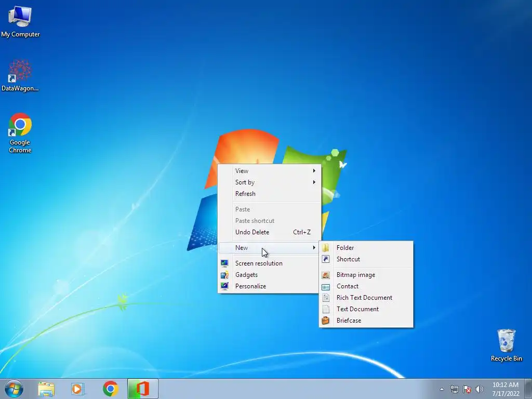Create a new Folder
The image size is (532, 399).
point(366,248)
